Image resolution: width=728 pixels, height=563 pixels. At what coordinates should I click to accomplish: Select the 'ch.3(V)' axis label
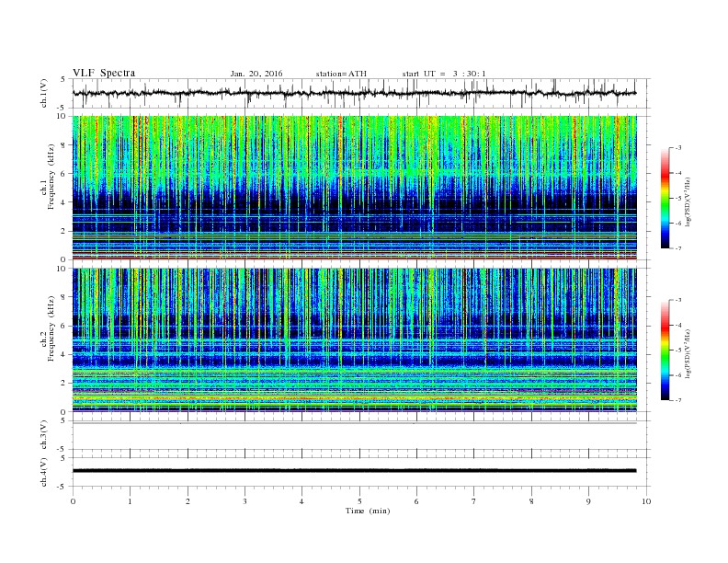pyautogui.click(x=44, y=435)
